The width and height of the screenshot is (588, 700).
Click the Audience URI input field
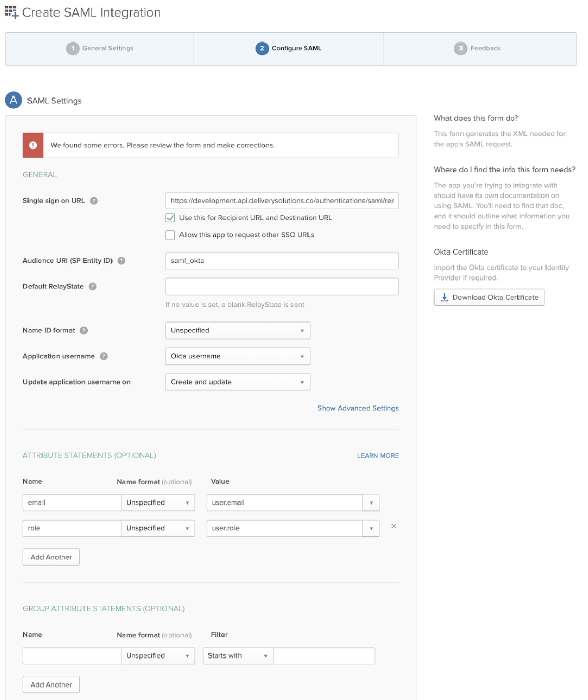282,261
